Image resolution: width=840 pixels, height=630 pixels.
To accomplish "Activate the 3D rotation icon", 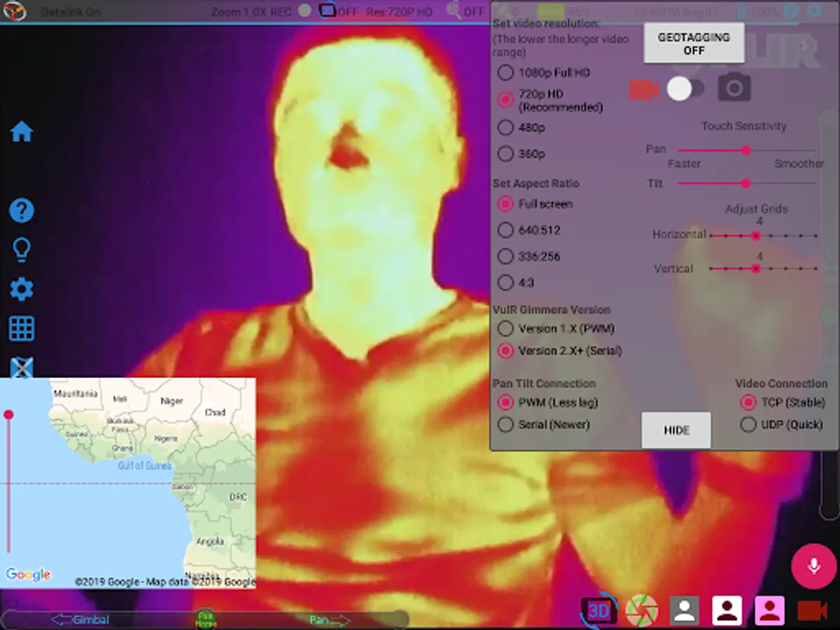I will 598,610.
